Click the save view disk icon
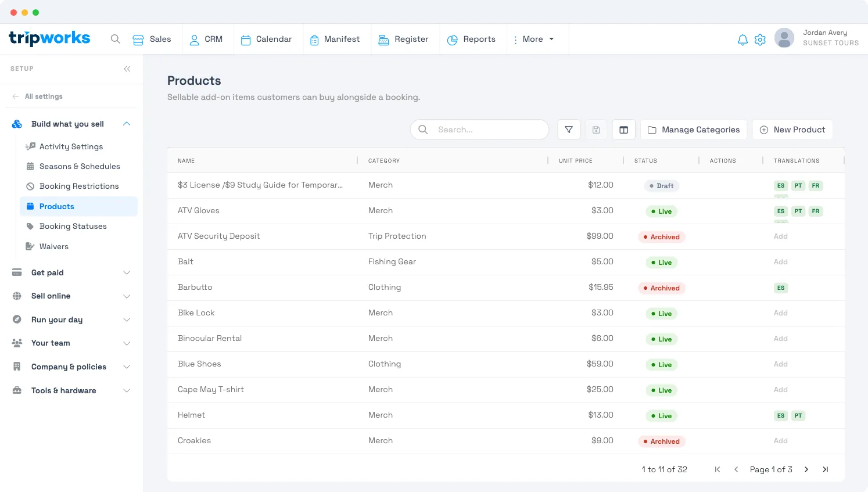This screenshot has height=492, width=868. pyautogui.click(x=596, y=130)
